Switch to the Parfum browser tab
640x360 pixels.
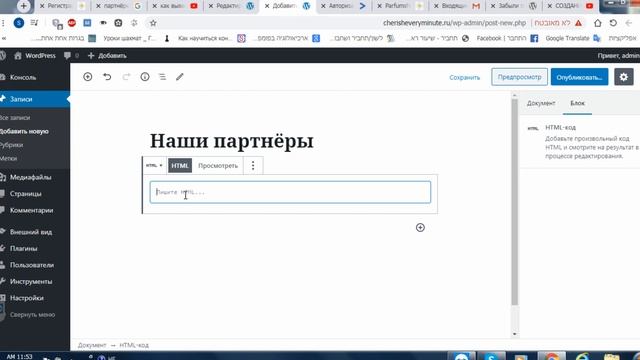click(x=400, y=6)
